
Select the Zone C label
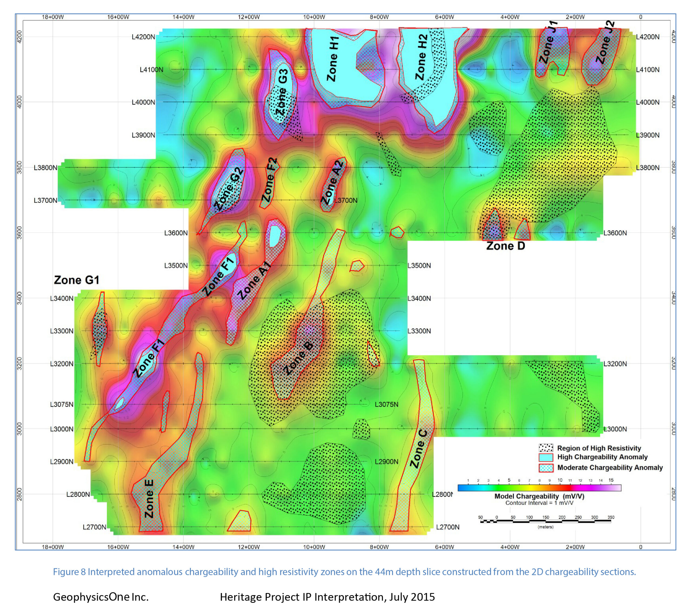pos(418,449)
